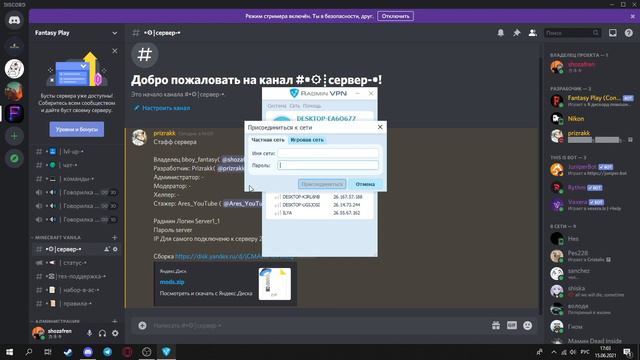Viewport: 640px width, 360px height.
Task: Open the inbox icon in header
Action: pos(613,33)
